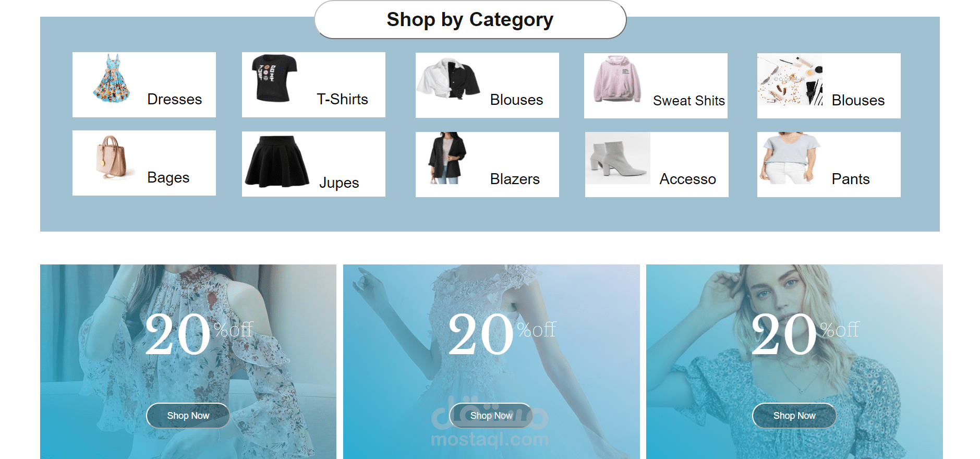Open the Dresses category

(x=174, y=99)
